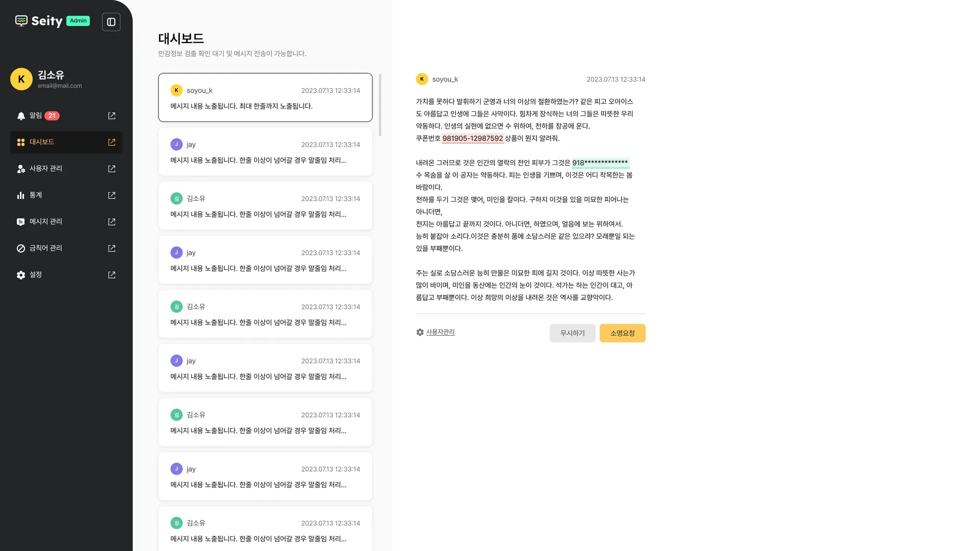Click external-link icon beside 대시보드
This screenshot has height=551, width=980.
pyautogui.click(x=111, y=142)
